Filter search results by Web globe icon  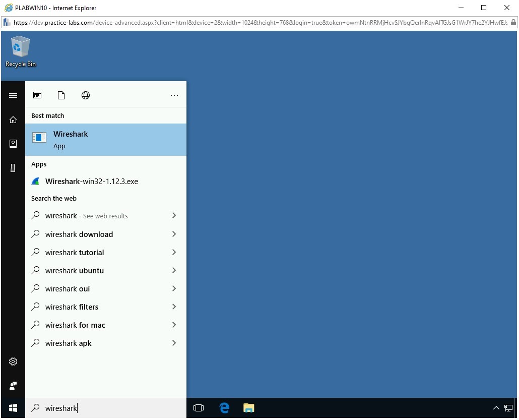click(86, 95)
